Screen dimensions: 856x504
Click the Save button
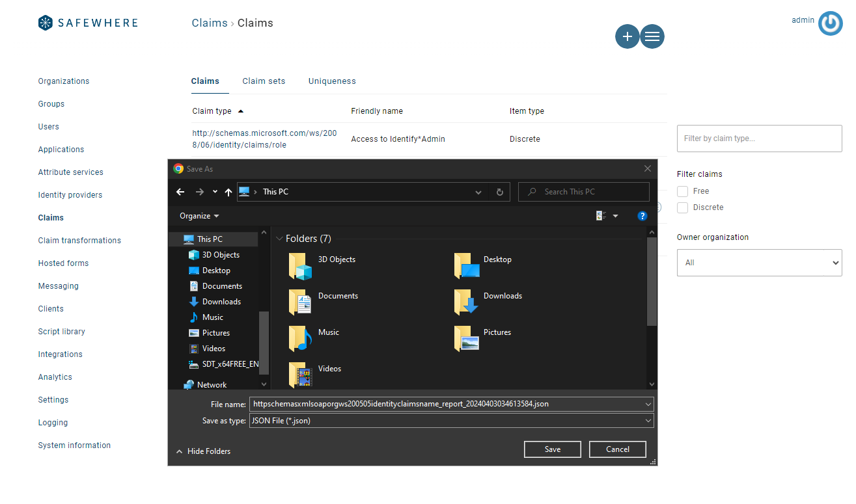(x=552, y=449)
